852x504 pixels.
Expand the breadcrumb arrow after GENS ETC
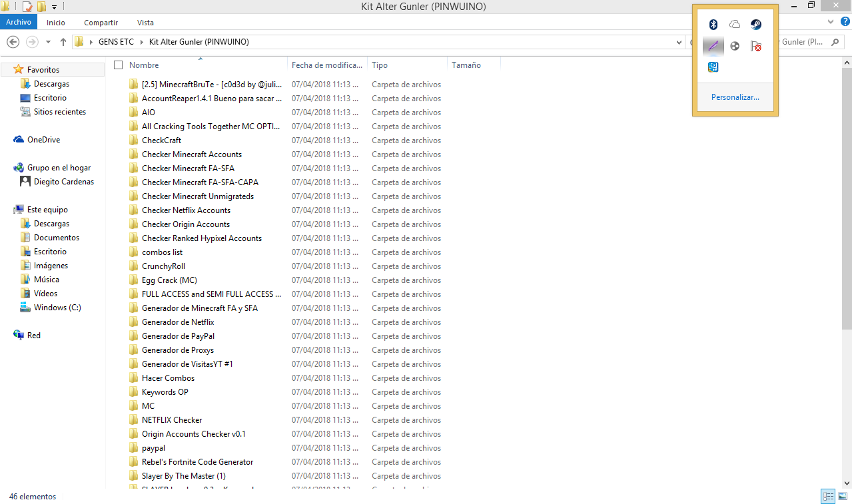tap(141, 42)
